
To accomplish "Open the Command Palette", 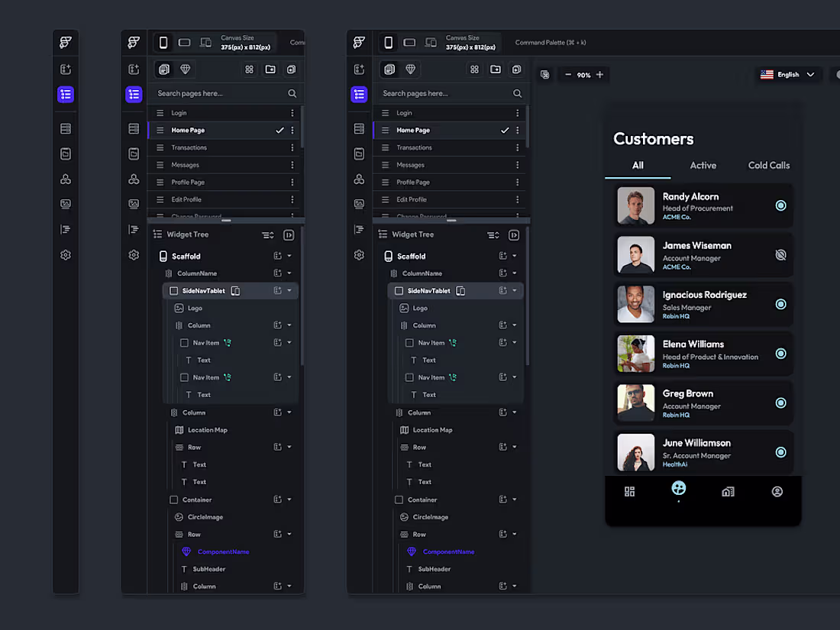I will click(x=550, y=42).
